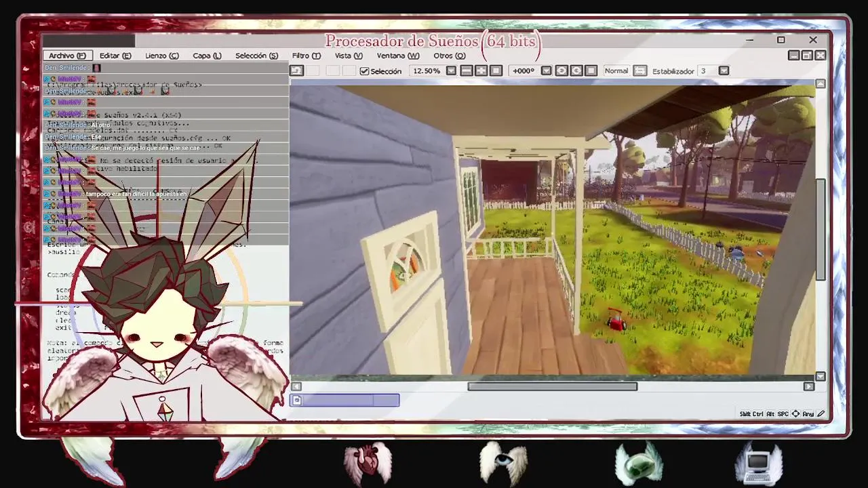Click the last rotation icon after the +000° dropdown

[x=591, y=70]
